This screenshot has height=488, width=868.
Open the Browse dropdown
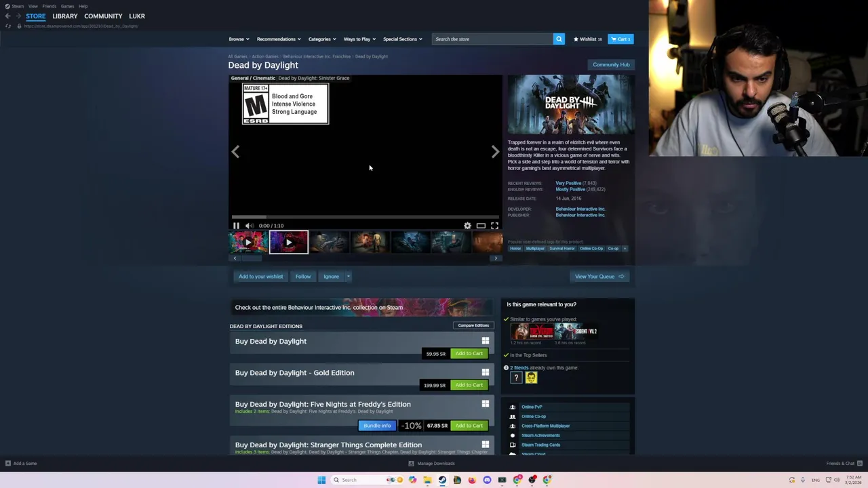tap(239, 39)
